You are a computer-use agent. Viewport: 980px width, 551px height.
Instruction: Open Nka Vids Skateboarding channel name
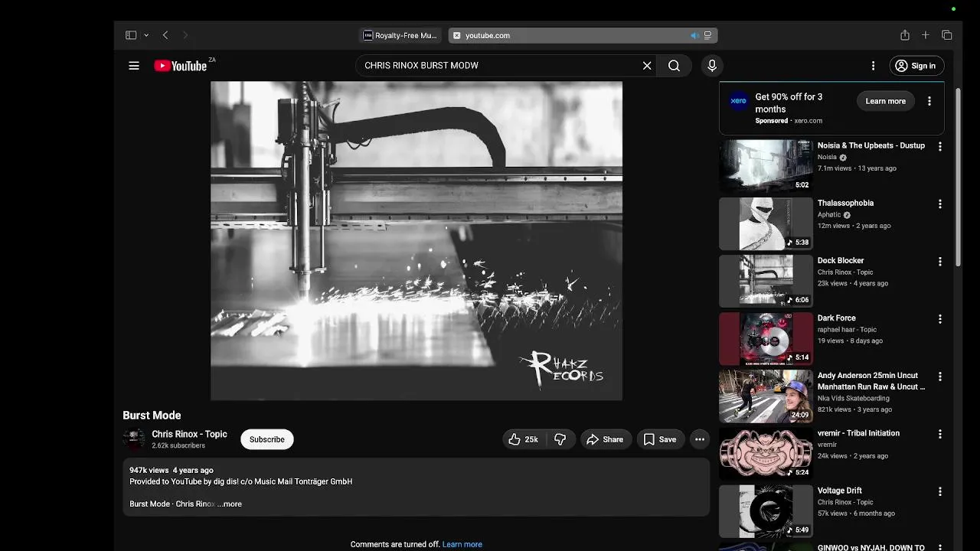tap(854, 399)
